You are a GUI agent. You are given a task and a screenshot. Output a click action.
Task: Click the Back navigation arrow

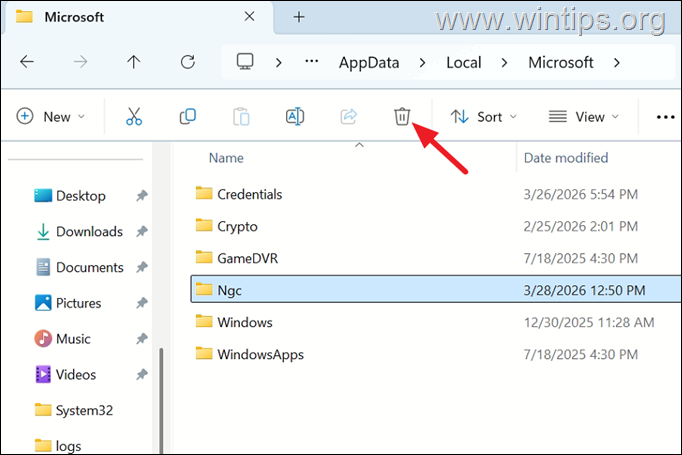tap(27, 62)
